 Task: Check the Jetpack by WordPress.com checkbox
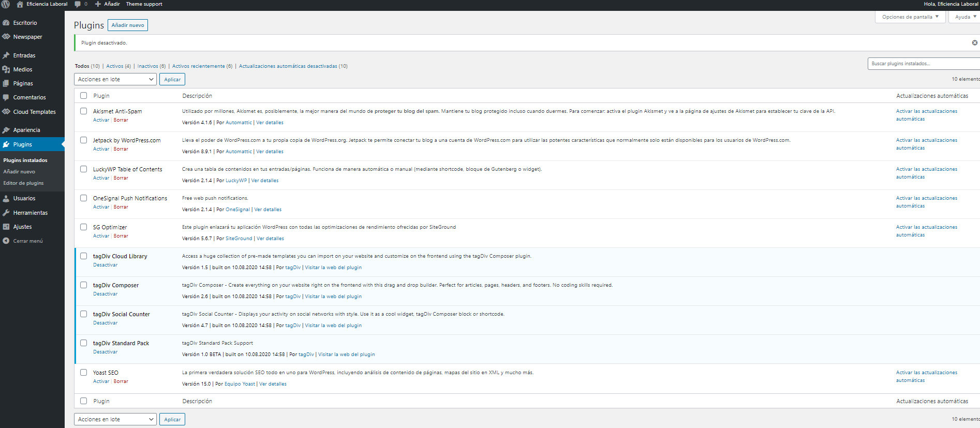[83, 140]
